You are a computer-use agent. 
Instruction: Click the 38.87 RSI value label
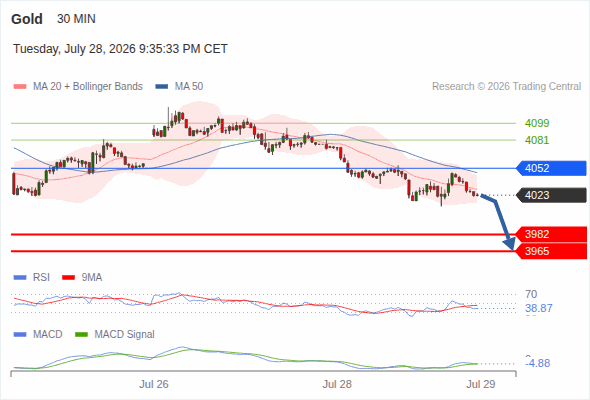pos(539,309)
